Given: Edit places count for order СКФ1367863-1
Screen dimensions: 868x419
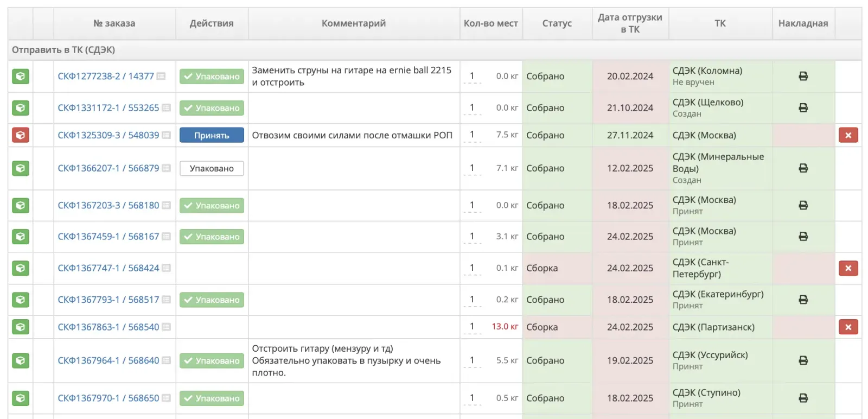Looking at the screenshot, I should [472, 327].
